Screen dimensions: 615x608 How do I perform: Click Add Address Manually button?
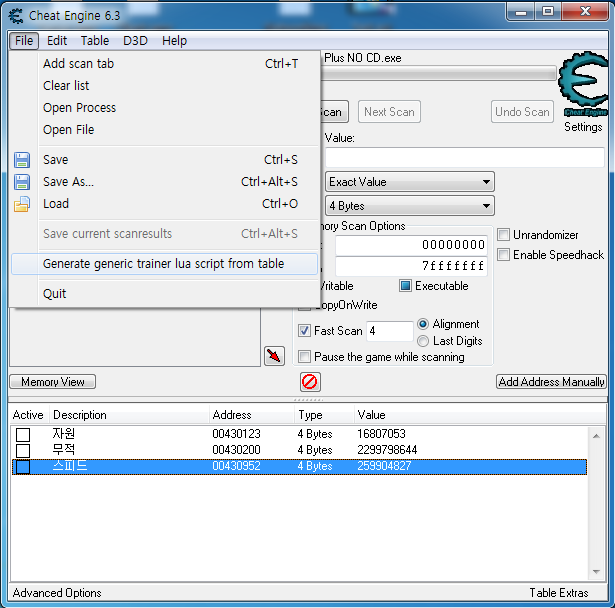tap(551, 382)
